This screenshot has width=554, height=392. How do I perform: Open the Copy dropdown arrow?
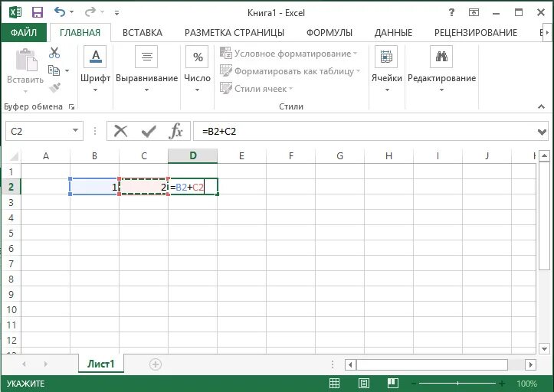(x=67, y=70)
